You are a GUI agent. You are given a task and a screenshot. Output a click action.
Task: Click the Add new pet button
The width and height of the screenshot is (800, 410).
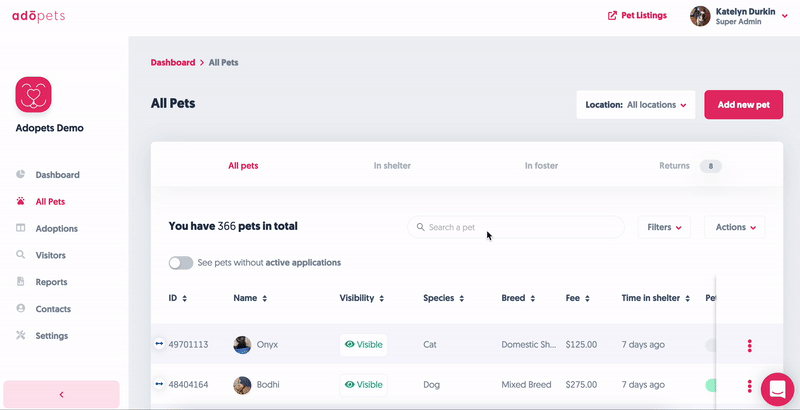743,104
